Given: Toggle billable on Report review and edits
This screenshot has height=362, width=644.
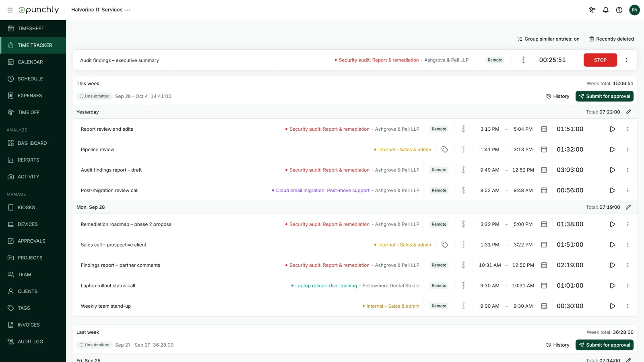Looking at the screenshot, I should [x=463, y=129].
